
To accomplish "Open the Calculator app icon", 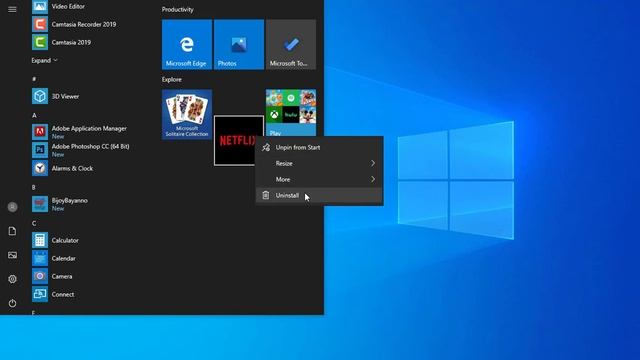I will (40, 240).
